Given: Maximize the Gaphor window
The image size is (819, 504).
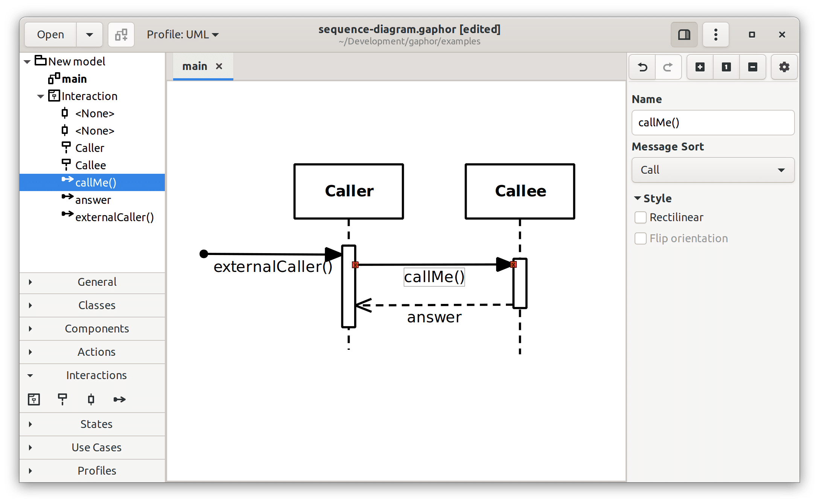Looking at the screenshot, I should (752, 35).
